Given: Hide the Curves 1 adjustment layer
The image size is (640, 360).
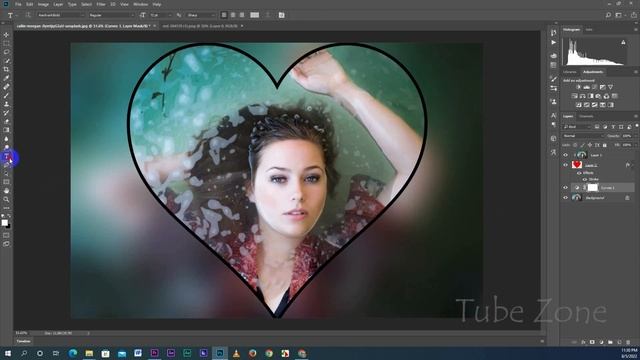Looking at the screenshot, I should [x=566, y=188].
